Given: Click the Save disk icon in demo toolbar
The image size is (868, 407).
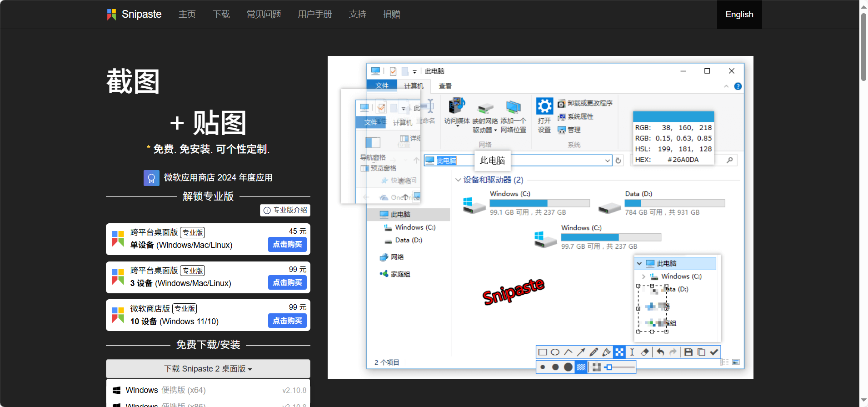Looking at the screenshot, I should click(x=688, y=352).
